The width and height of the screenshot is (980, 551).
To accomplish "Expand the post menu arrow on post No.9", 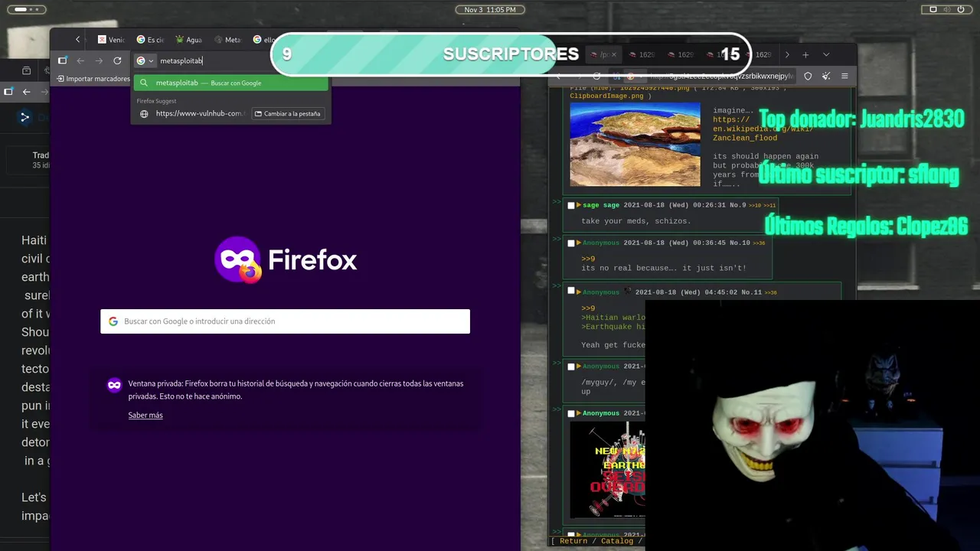I will coord(579,205).
